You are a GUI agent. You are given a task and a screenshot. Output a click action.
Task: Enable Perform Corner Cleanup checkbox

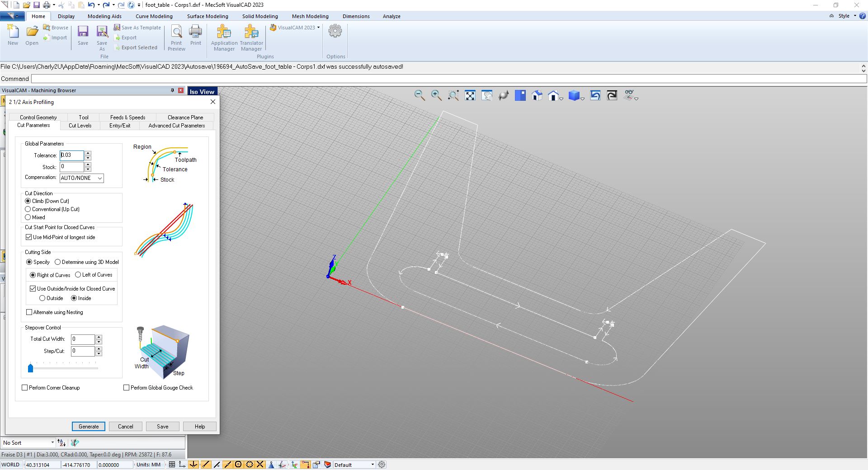[x=25, y=388]
